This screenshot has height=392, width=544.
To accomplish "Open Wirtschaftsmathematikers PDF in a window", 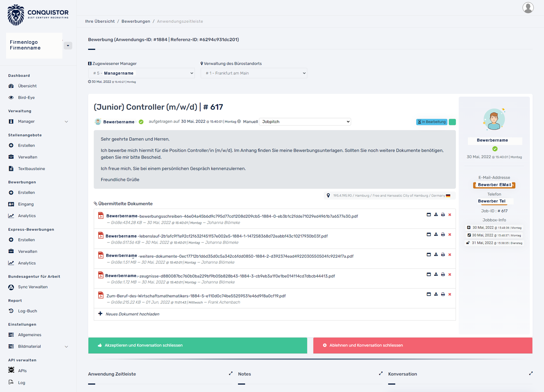I will [429, 294].
